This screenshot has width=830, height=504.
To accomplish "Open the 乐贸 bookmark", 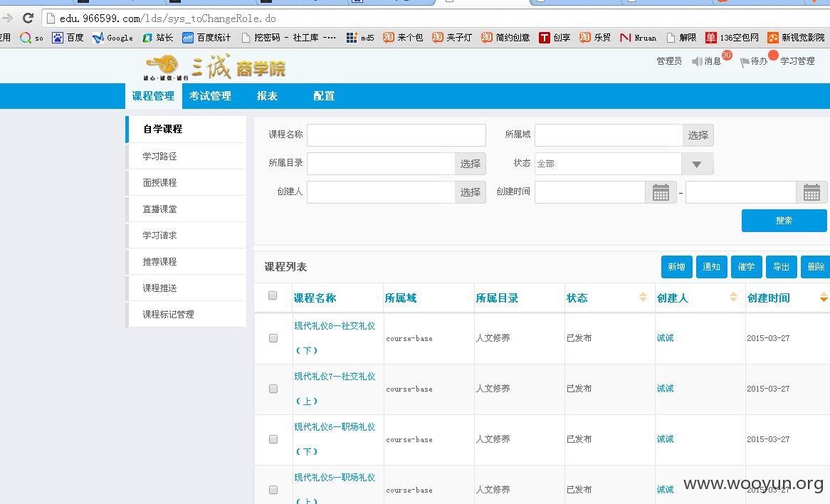I will click(x=595, y=38).
